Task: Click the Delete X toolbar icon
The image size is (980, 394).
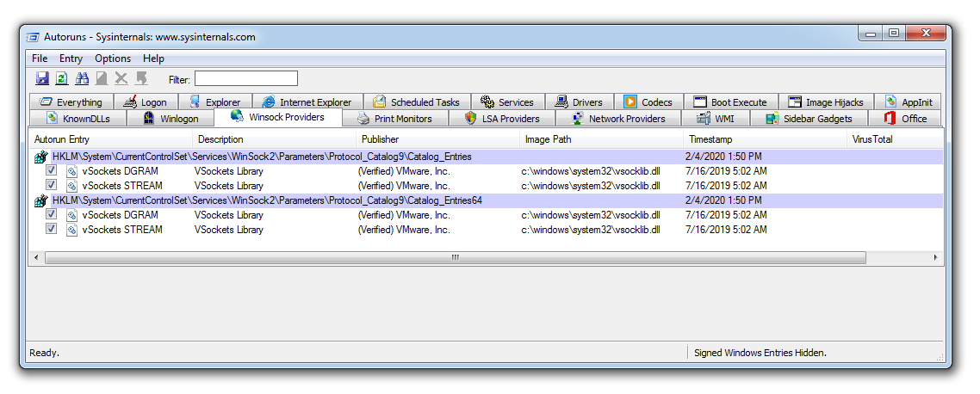Action: point(121,79)
